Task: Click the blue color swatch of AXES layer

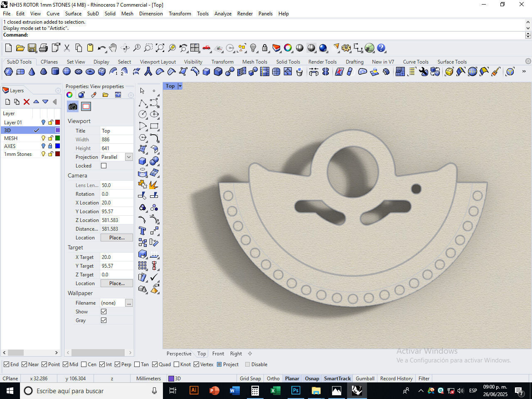Action: (x=57, y=146)
